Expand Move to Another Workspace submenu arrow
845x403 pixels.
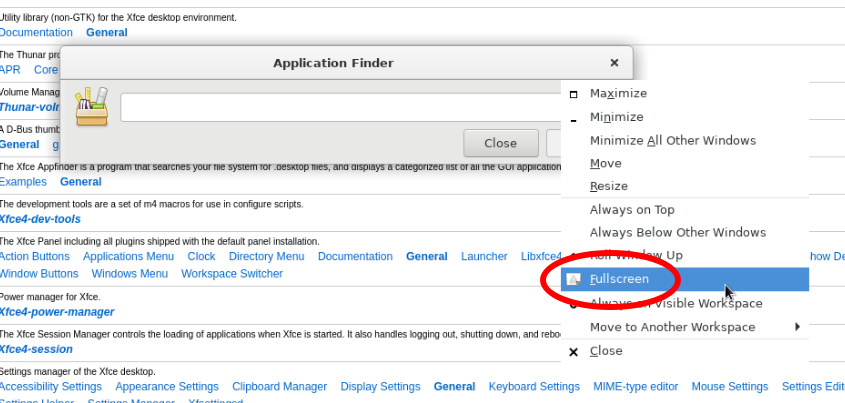coord(797,327)
